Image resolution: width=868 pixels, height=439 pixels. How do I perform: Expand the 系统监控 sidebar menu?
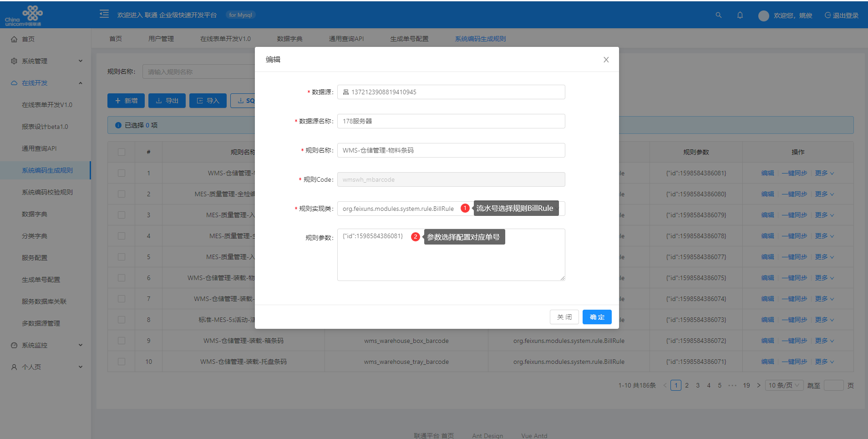point(46,345)
